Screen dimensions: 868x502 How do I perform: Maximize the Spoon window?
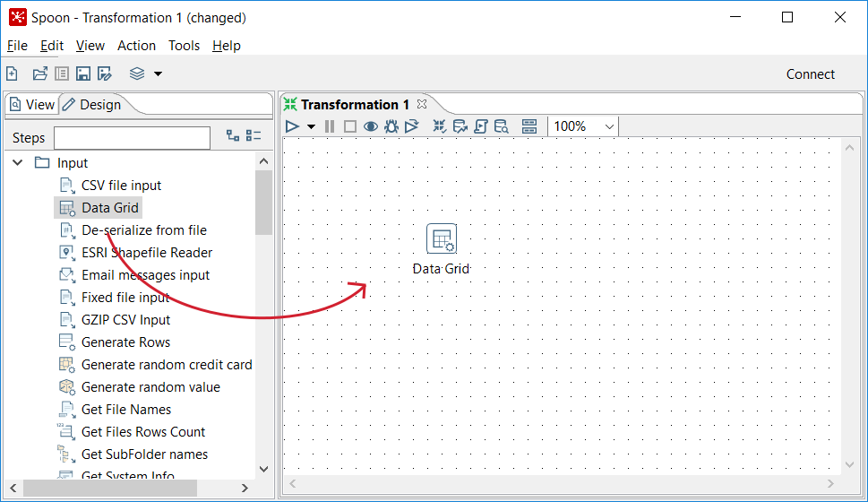tap(787, 17)
